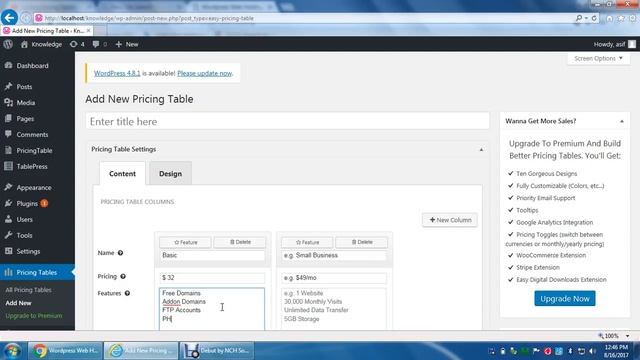Open the 100% zoom level dropdown
This screenshot has height=360, width=640.
coord(627,336)
